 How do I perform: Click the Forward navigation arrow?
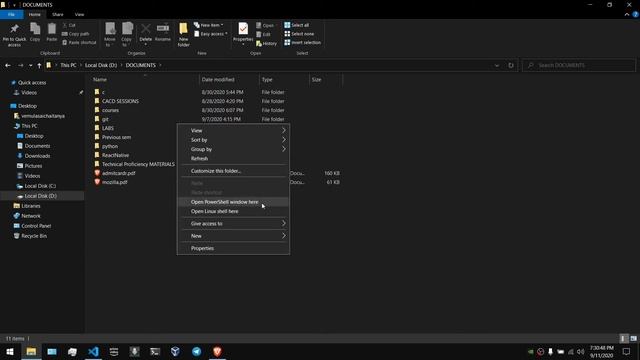(20, 65)
